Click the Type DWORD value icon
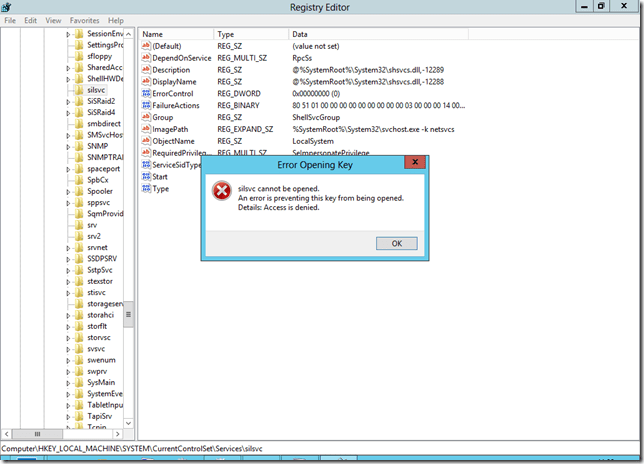Screen dimensions: 644x464 [146, 188]
